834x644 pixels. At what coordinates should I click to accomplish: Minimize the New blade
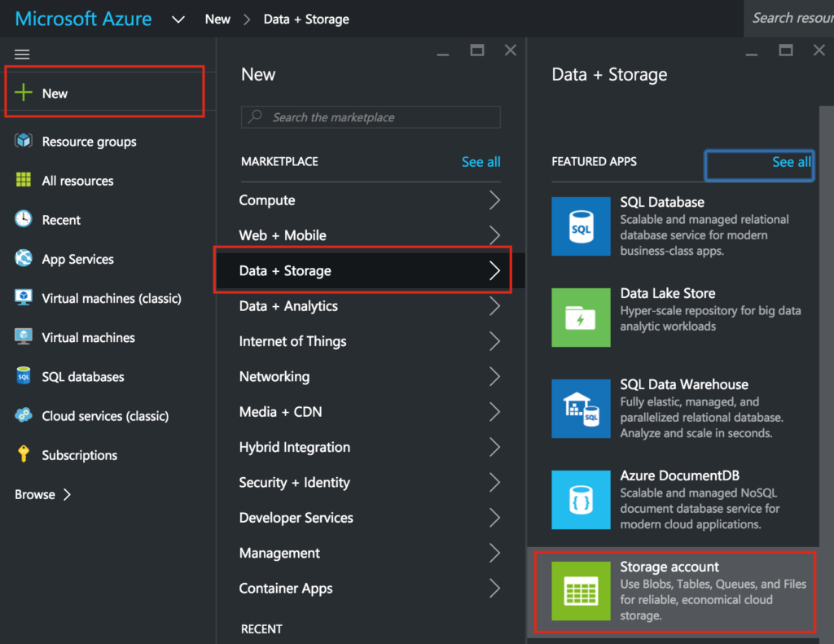click(x=443, y=54)
